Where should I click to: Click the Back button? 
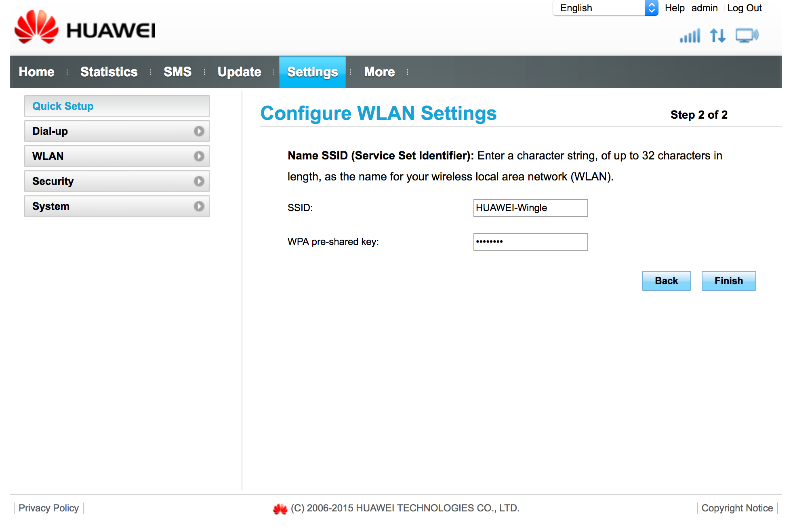tap(665, 281)
